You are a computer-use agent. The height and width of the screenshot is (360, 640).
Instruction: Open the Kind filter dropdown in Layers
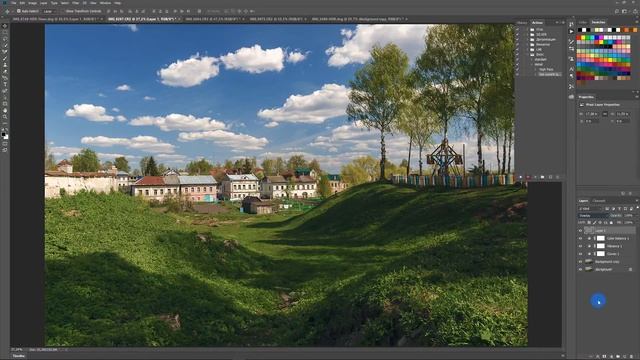(590, 209)
